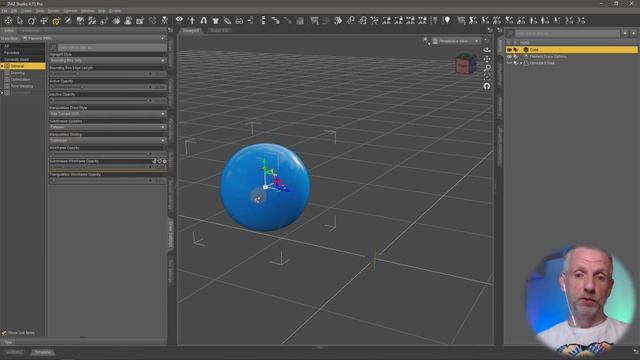This screenshot has height=360, width=640.
Task: Open the Render menu
Action: [53, 11]
